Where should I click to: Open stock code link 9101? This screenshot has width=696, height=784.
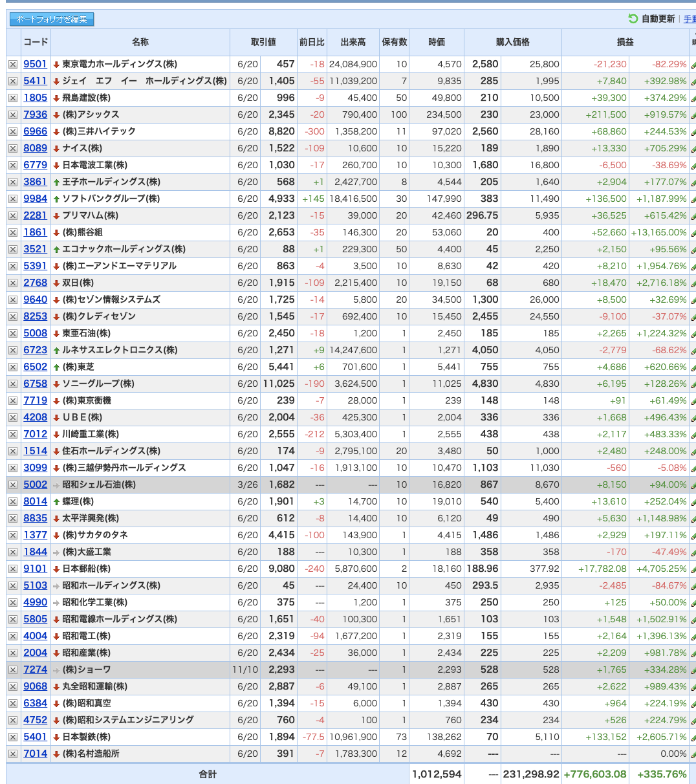[x=36, y=569]
